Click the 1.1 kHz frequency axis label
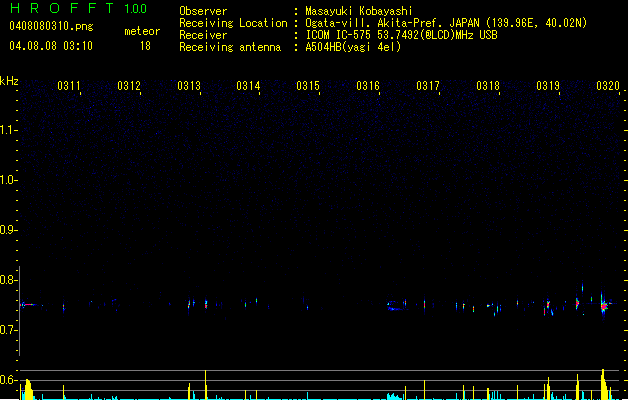629x400 pixels. pyautogui.click(x=7, y=130)
